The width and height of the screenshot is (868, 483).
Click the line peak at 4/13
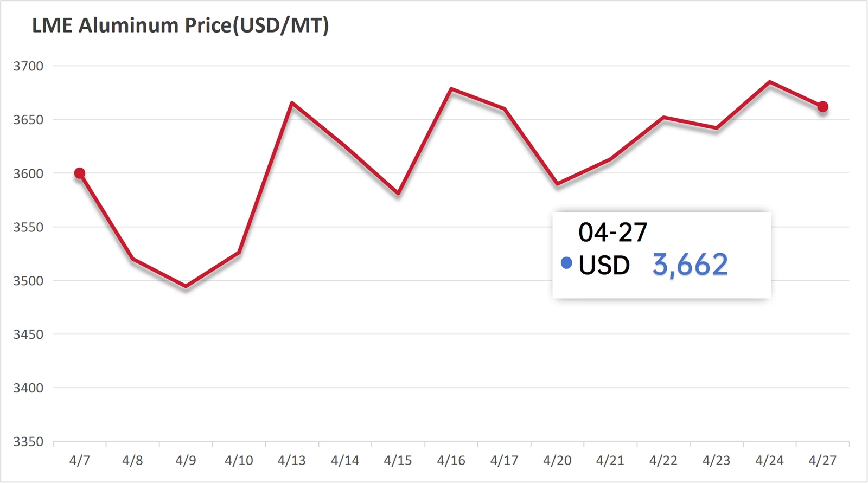coord(292,102)
